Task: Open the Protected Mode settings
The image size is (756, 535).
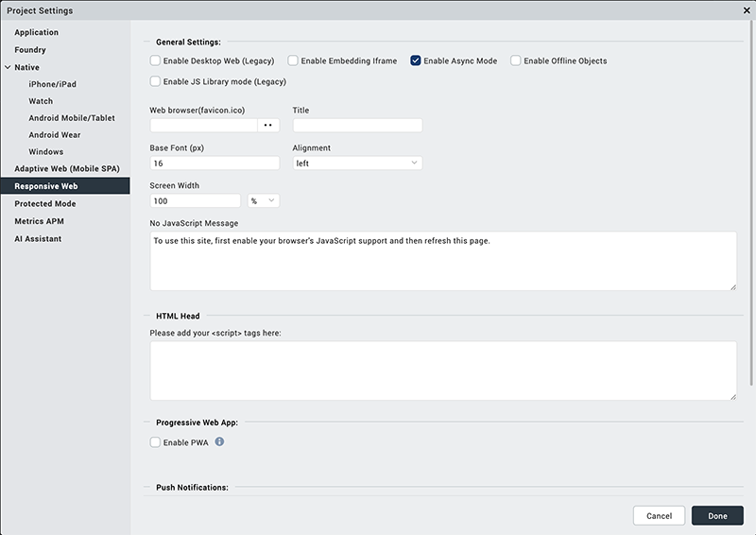Action: click(45, 204)
